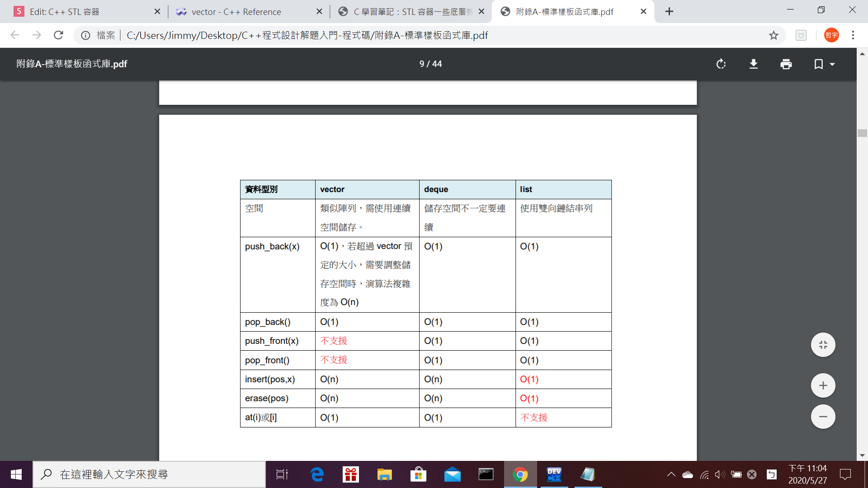This screenshot has width=868, height=488.
Task: Open the Chrome profile avatar
Action: coord(831,35)
